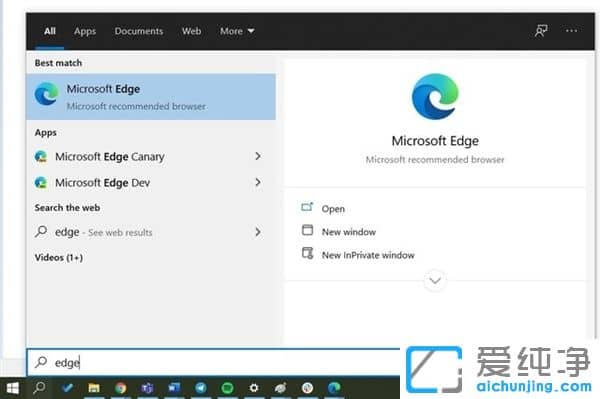Click the large Microsoft Edge logo

435,96
